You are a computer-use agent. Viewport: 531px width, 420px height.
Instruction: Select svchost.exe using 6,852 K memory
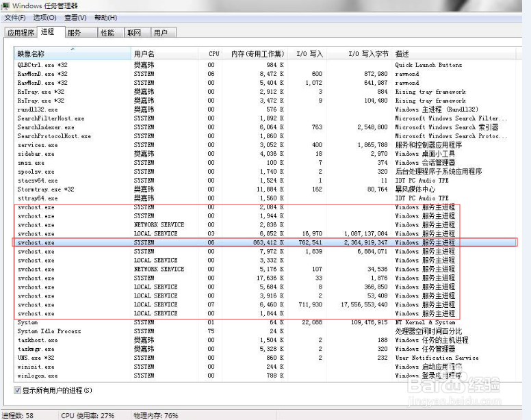click(x=265, y=233)
